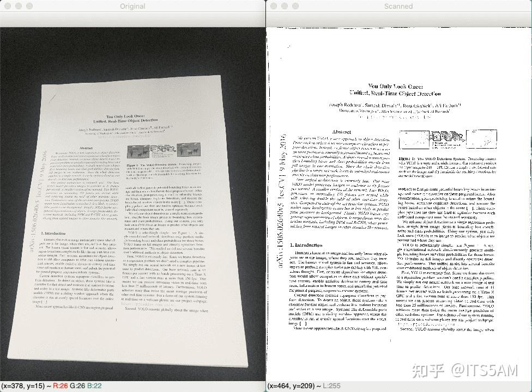Viewport: 532px width, 392px height.
Task: Click the Figure 1 diagram in the Scanned image
Action: click(x=448, y=139)
